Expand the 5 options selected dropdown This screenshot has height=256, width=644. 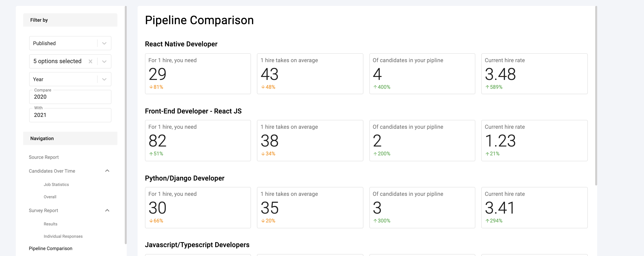104,61
